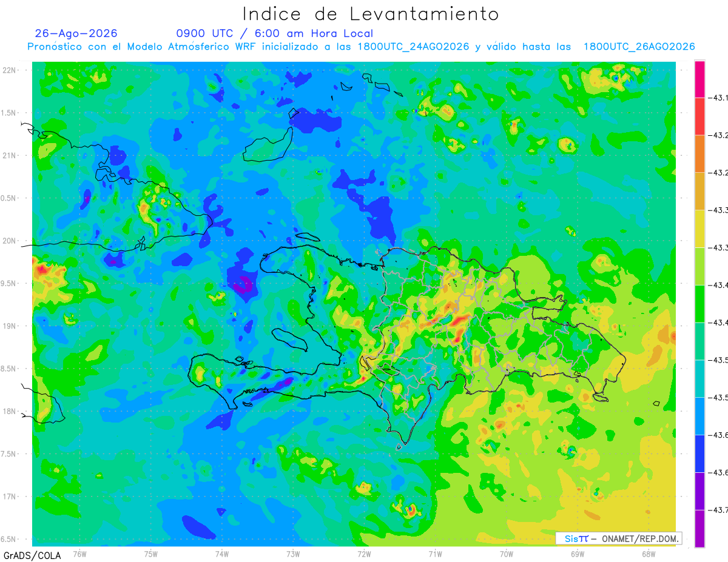Screen dimensions: 728x562
Task: Click the '6.5N' latitude label
Action: tap(7, 539)
